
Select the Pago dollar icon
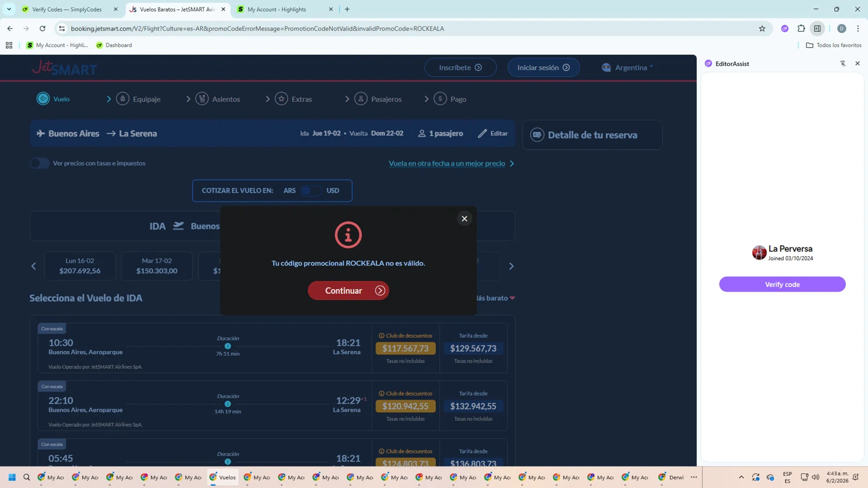(x=440, y=99)
